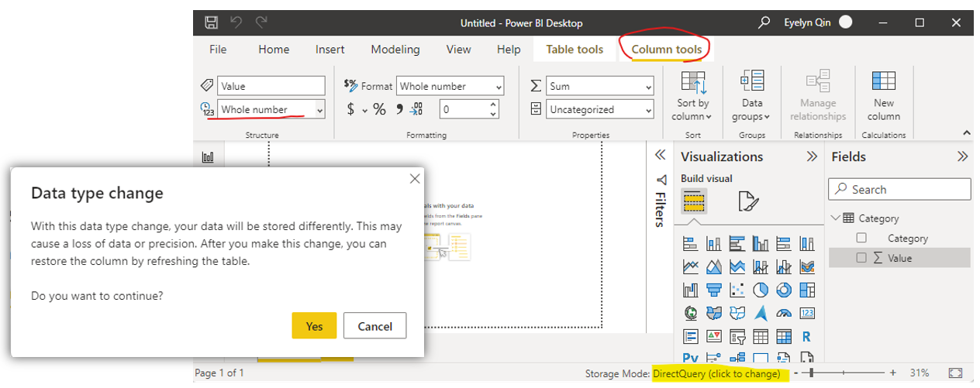Screen dimensions: 980x388
Task: Expand the Filters pane
Action: coord(661,154)
